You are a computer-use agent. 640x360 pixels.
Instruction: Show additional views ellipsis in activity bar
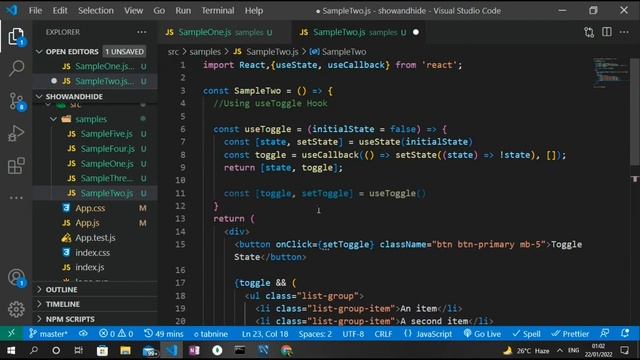(x=16, y=198)
